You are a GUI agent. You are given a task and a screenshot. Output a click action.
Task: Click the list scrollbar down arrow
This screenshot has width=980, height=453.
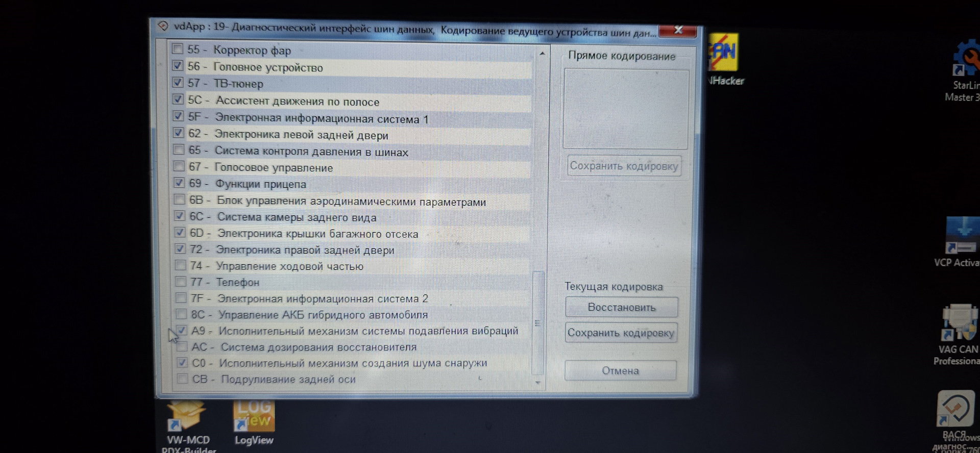point(538,383)
